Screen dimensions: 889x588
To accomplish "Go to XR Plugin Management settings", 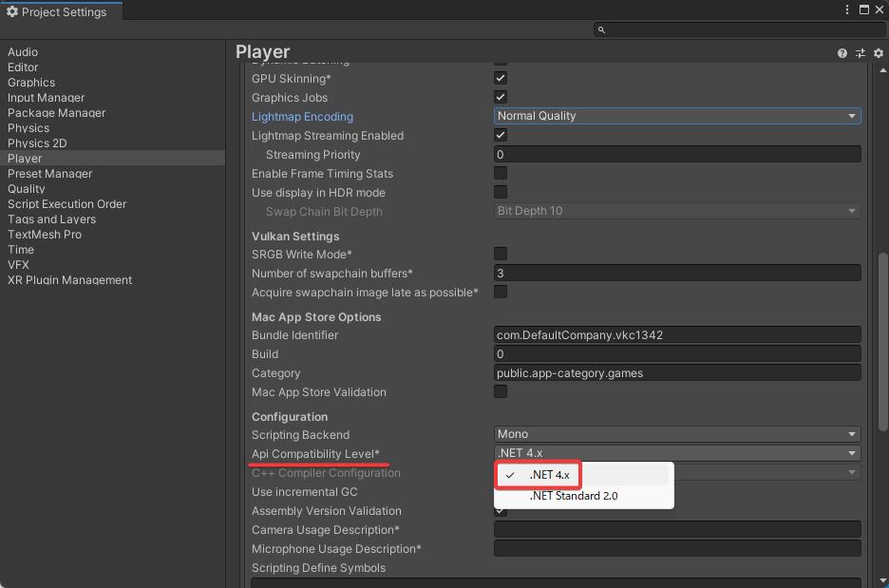I will (x=69, y=280).
